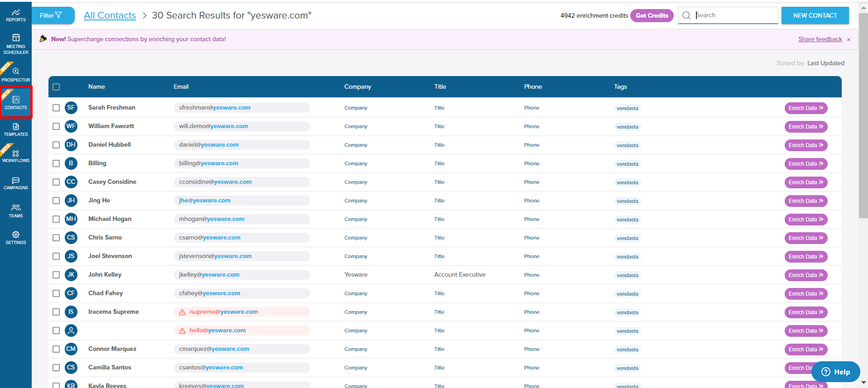Open the Share feedback link
This screenshot has width=868, height=388.
pos(820,39)
